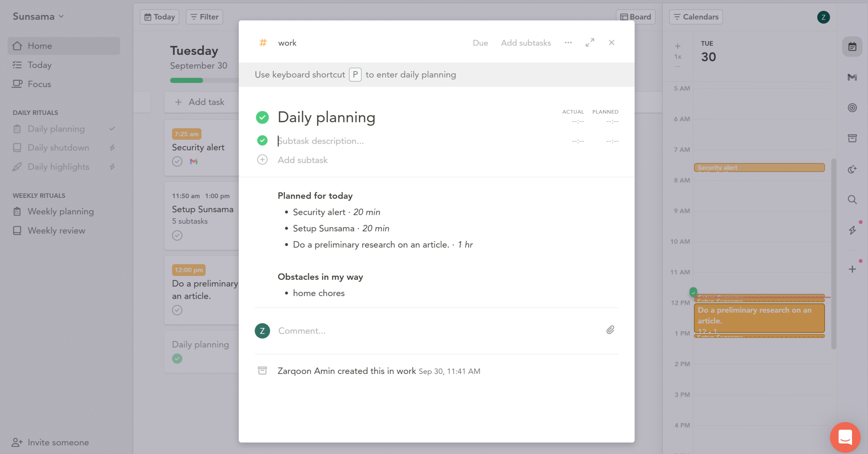Mark Setup Sunsama task complete
Image resolution: width=868 pixels, height=454 pixels.
tap(177, 235)
